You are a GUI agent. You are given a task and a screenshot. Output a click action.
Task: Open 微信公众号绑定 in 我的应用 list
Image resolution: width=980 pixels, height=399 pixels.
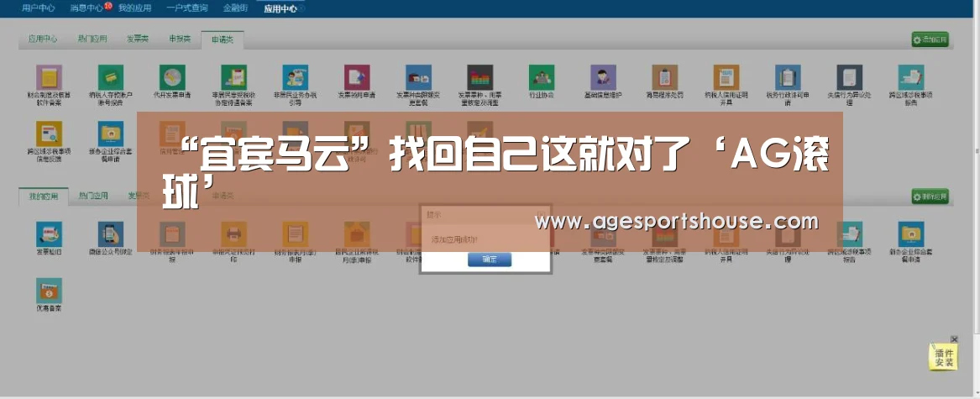coord(111,234)
